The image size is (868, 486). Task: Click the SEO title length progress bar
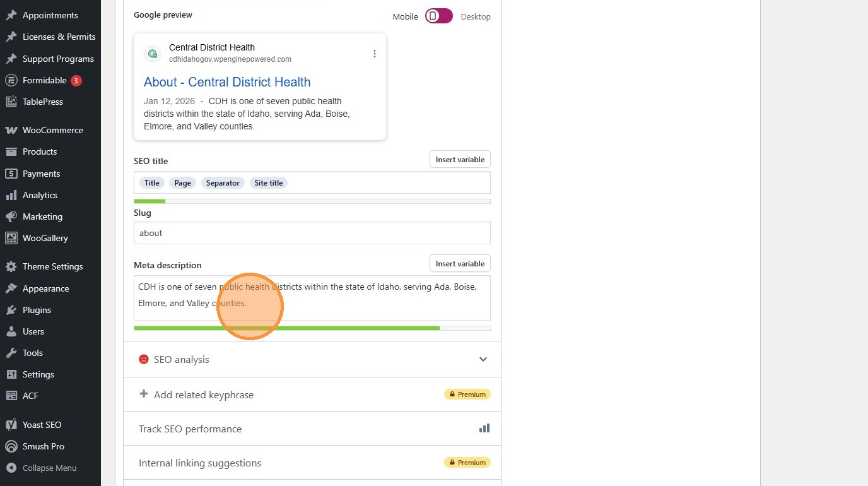312,201
